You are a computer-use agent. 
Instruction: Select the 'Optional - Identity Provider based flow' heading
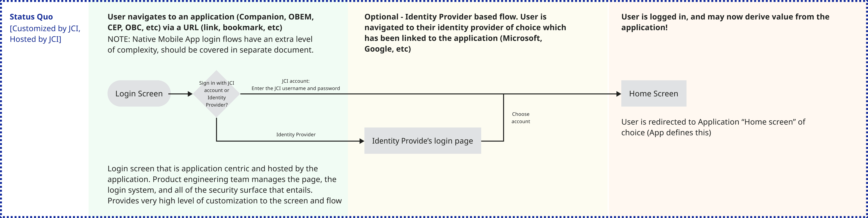(x=465, y=33)
